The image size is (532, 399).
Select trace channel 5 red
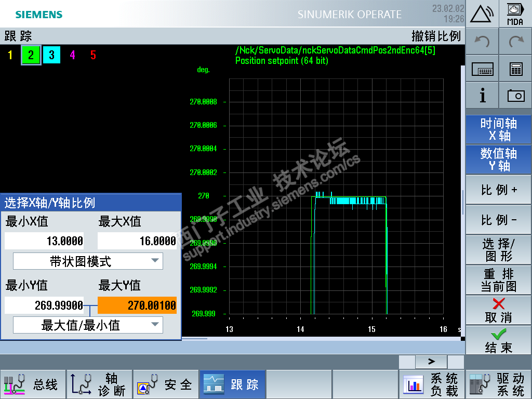coord(93,55)
